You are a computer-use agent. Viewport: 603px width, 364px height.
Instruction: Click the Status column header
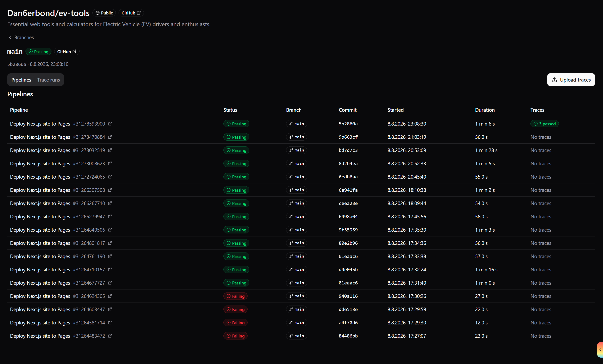[230, 110]
